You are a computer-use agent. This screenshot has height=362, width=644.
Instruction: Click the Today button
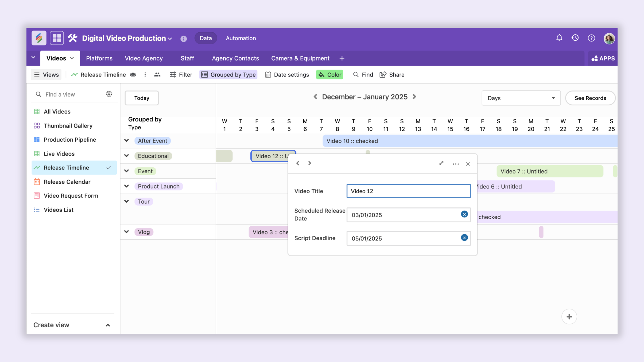[142, 98]
